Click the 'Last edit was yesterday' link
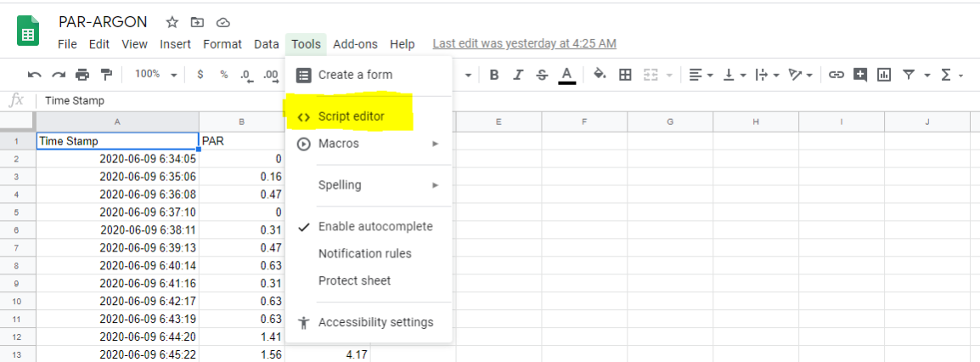This screenshot has height=362, width=980. click(x=524, y=44)
